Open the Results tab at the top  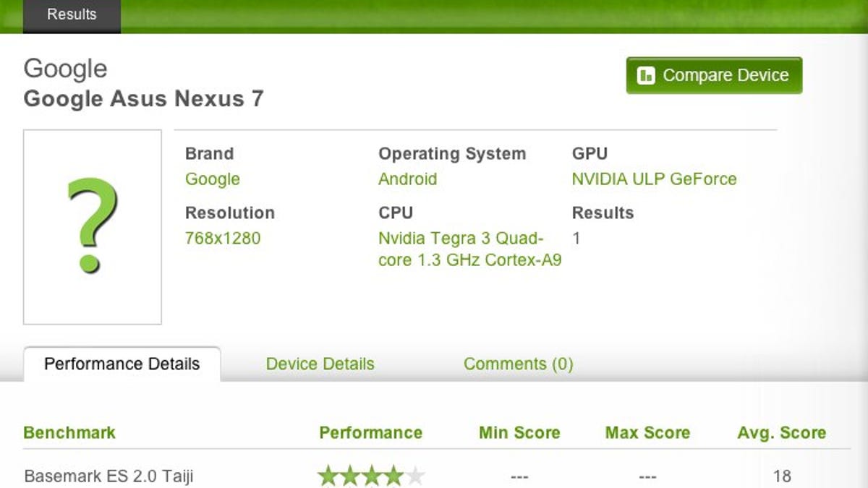72,14
